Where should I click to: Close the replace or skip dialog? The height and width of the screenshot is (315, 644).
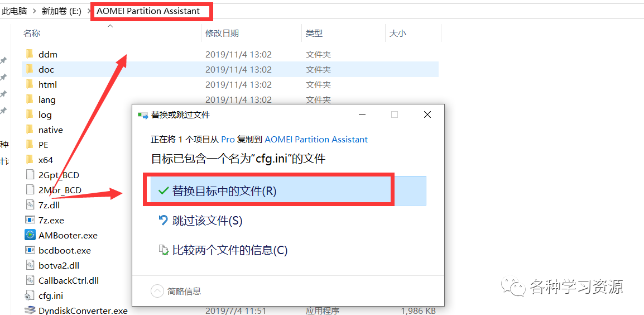point(427,114)
